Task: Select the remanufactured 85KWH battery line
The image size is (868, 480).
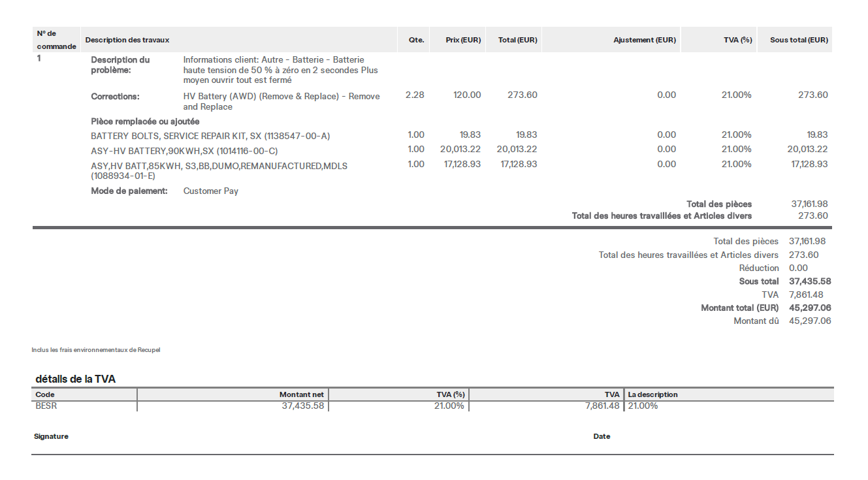Action: 219,170
